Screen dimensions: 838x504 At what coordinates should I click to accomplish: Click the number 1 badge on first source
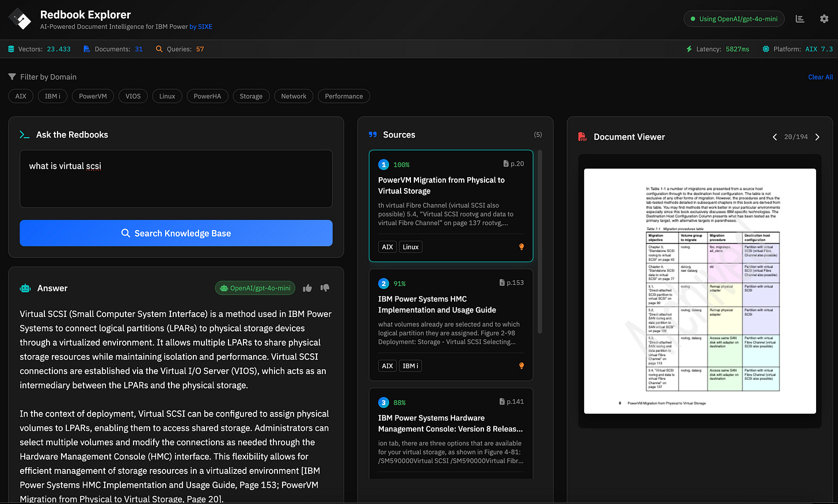(x=384, y=165)
